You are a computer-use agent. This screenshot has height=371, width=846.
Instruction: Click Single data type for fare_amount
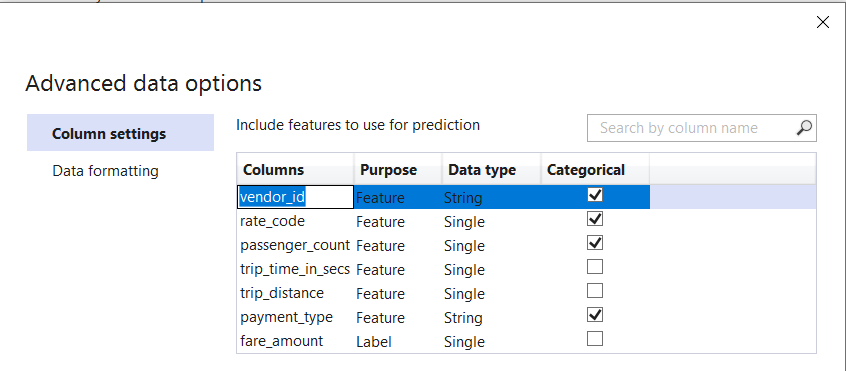click(464, 341)
